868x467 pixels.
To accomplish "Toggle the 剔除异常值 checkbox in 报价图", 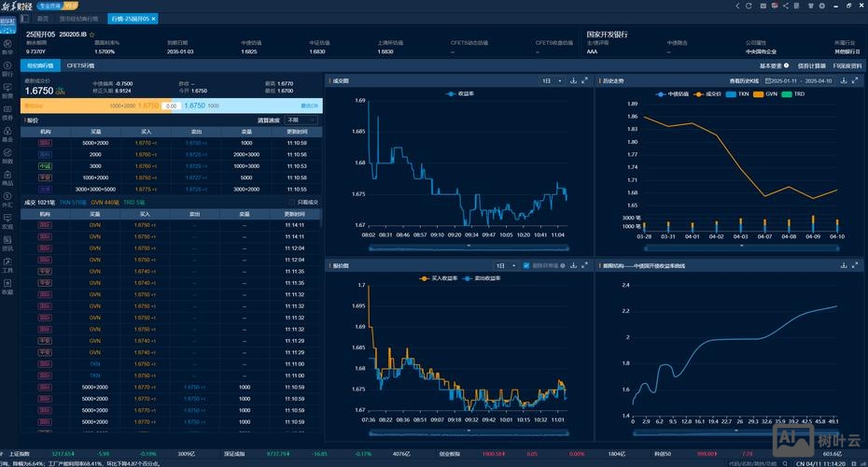I will pyautogui.click(x=526, y=265).
